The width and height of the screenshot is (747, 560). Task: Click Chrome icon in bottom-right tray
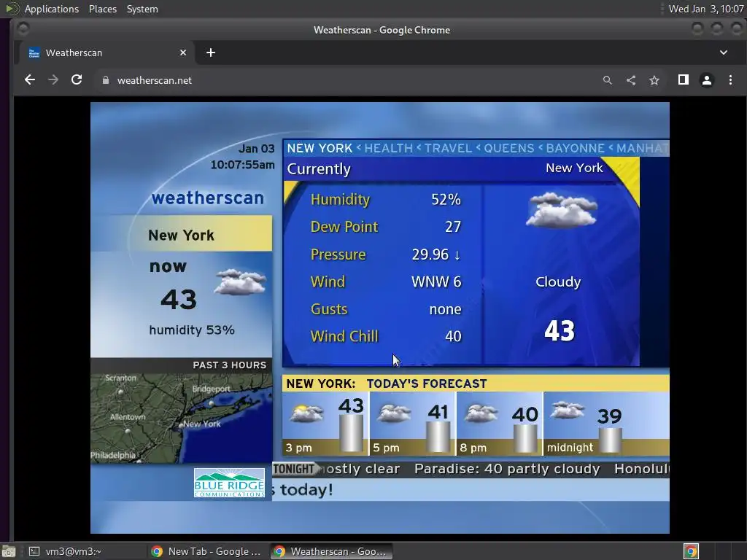click(691, 551)
